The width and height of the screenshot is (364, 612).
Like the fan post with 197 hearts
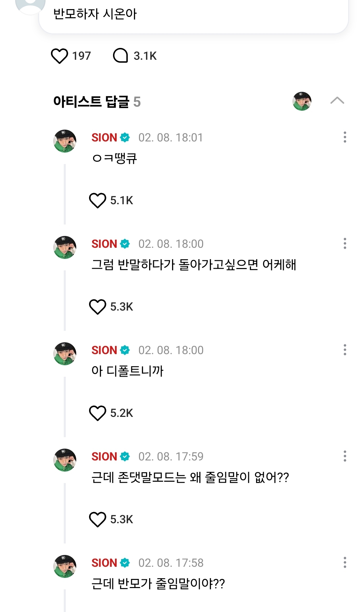point(59,56)
